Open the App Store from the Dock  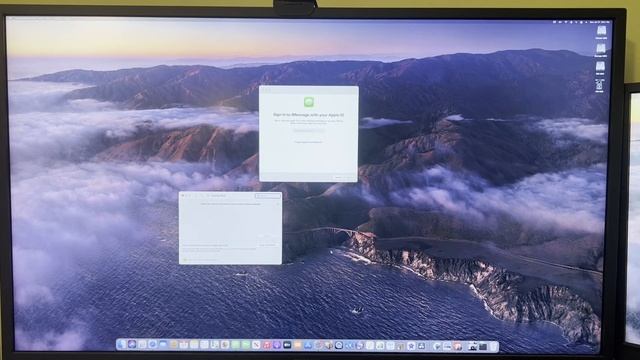308,345
